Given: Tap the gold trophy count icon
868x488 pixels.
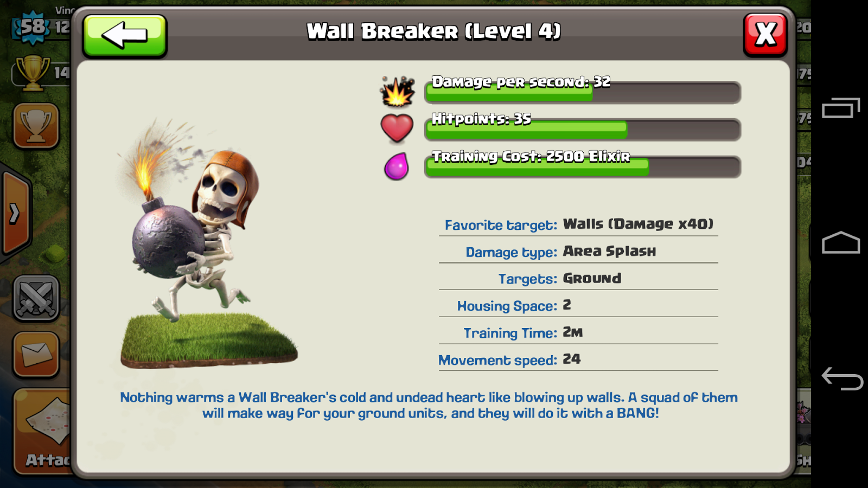Looking at the screenshot, I should coord(33,73).
